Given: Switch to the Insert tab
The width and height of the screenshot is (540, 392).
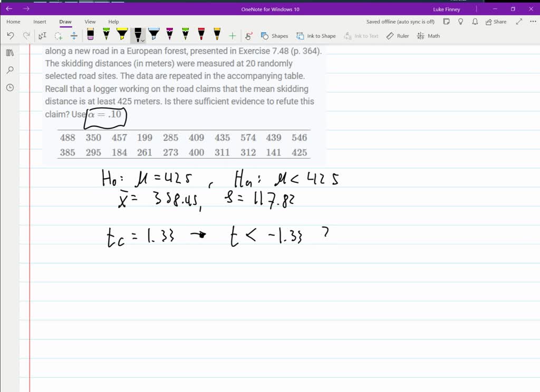Looking at the screenshot, I should [x=40, y=22].
